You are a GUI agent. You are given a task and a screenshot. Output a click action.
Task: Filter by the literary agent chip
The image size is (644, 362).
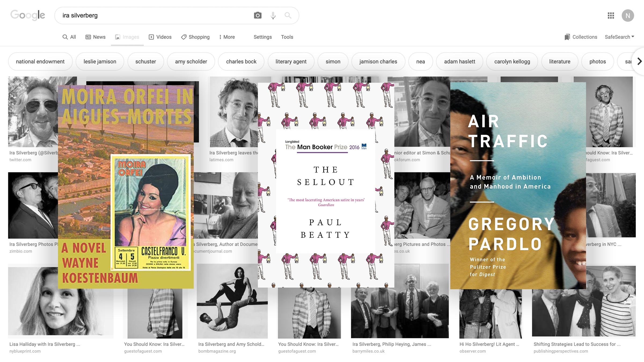click(291, 61)
